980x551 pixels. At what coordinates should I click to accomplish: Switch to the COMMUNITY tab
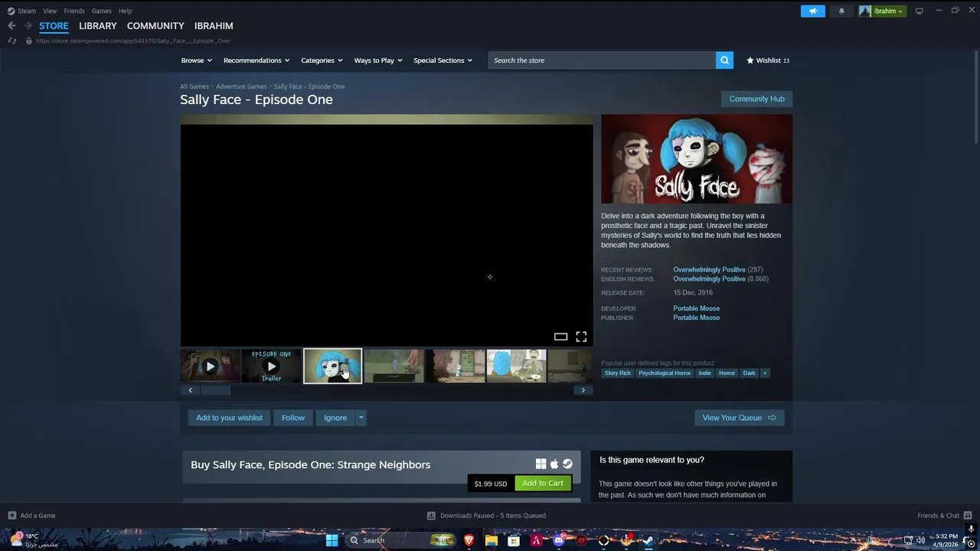click(x=155, y=26)
